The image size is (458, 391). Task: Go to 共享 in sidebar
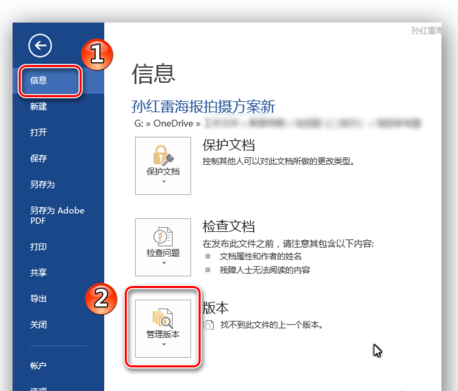coord(38,273)
